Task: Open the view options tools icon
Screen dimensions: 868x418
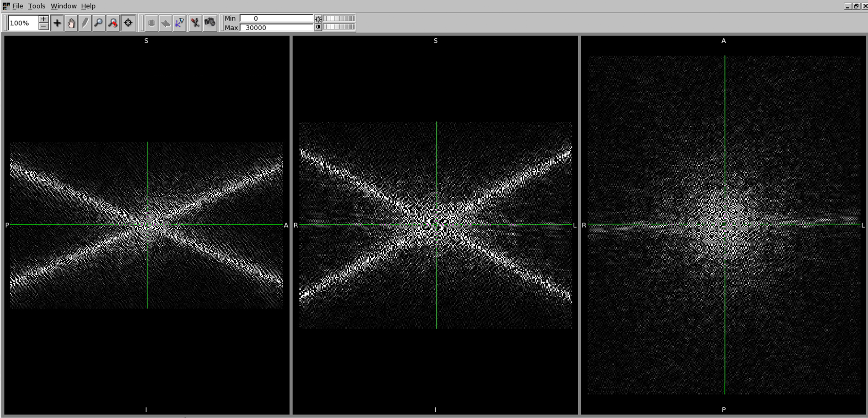Action: pyautogui.click(x=195, y=23)
